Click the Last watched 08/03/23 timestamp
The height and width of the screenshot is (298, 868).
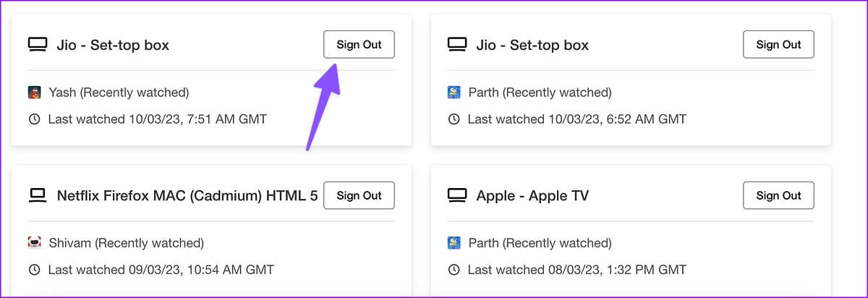point(576,270)
